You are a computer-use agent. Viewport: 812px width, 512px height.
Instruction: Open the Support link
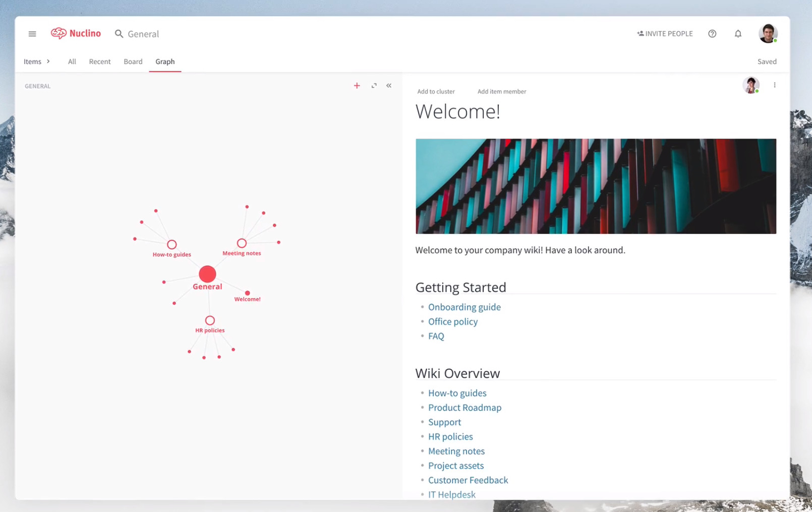pyautogui.click(x=444, y=422)
